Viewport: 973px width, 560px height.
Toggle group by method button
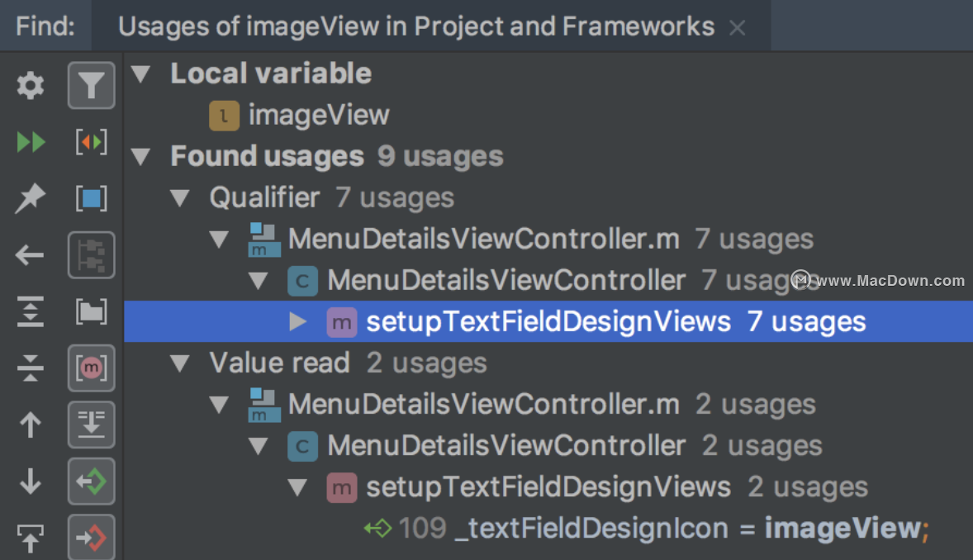point(91,368)
